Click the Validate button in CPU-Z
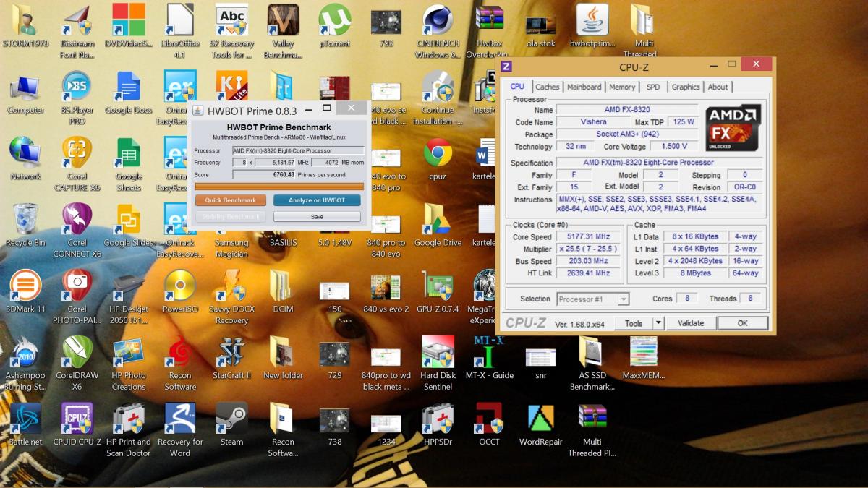 click(x=691, y=323)
